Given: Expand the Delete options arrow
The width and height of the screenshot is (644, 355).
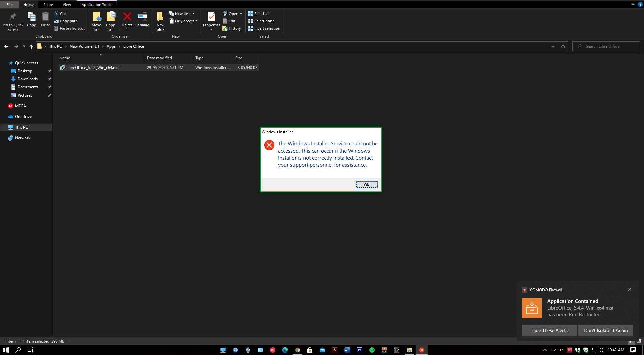Looking at the screenshot, I should click(127, 29).
